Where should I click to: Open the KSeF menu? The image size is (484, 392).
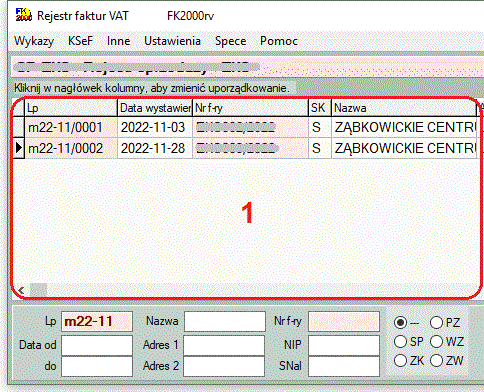coord(80,41)
